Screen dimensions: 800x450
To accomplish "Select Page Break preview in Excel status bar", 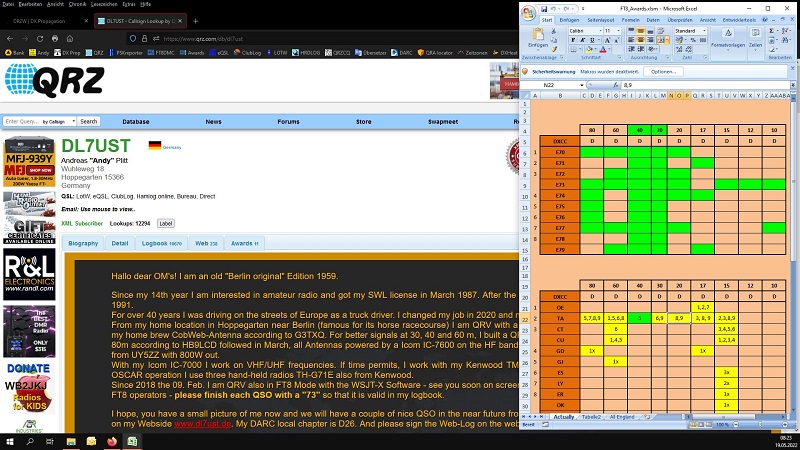I will [x=709, y=424].
